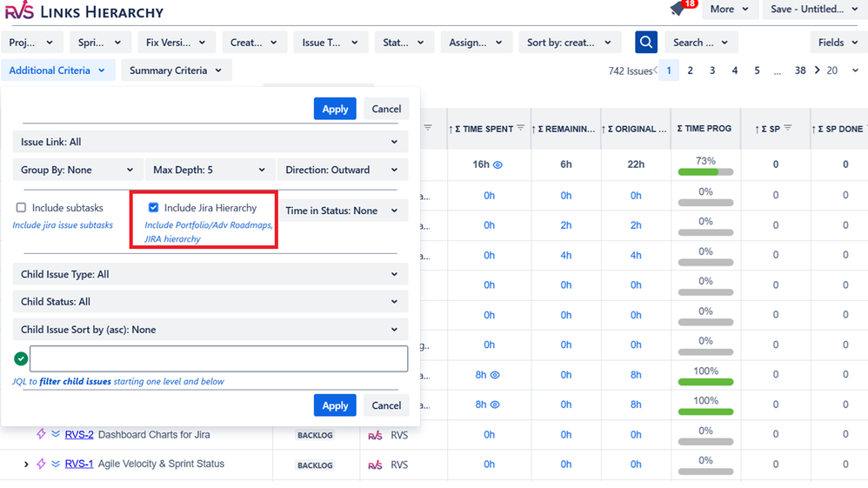Open the Created date filter dropdown
Screen dimensions: 868x488
point(254,43)
